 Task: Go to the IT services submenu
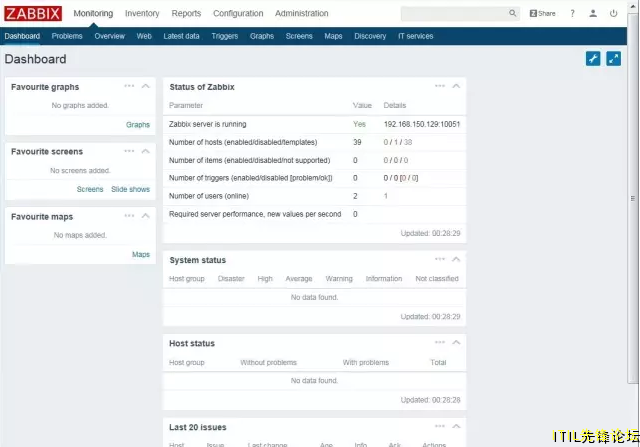coord(416,36)
